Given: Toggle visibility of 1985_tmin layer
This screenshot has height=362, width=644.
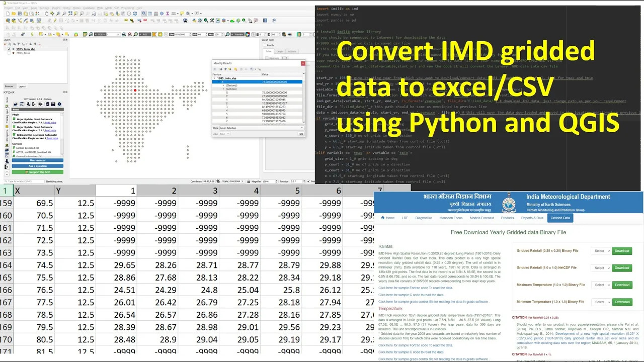Looking at the screenshot, I should pos(9,53).
